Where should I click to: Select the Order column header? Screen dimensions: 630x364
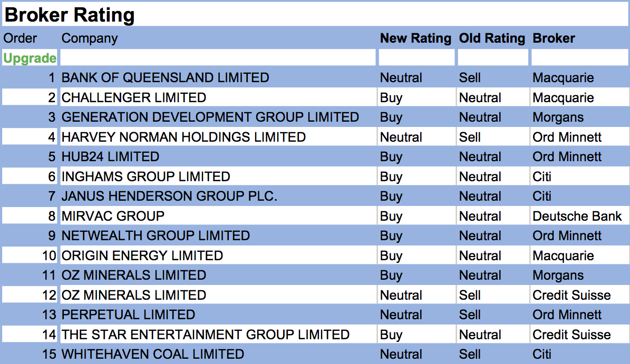pos(20,38)
